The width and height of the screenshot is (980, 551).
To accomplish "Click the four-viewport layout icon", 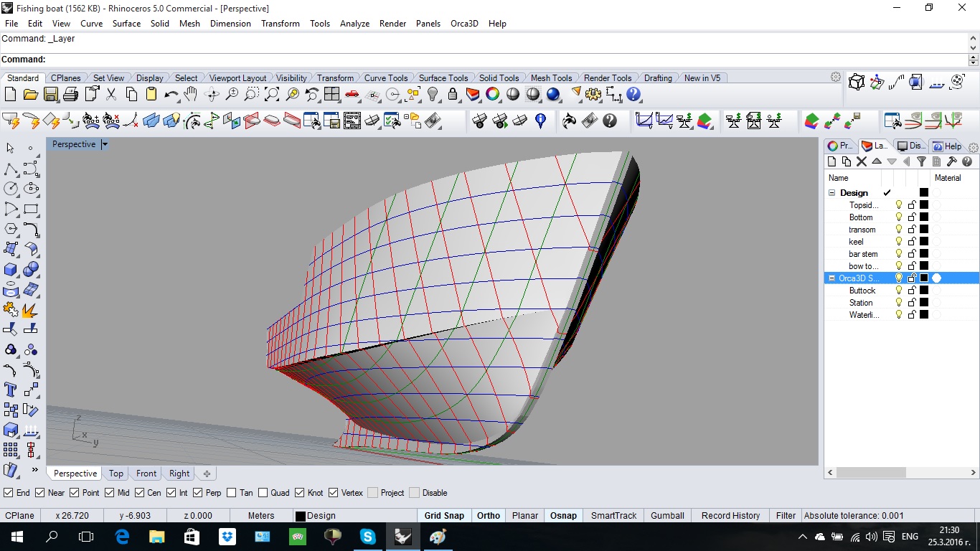I will tap(331, 94).
